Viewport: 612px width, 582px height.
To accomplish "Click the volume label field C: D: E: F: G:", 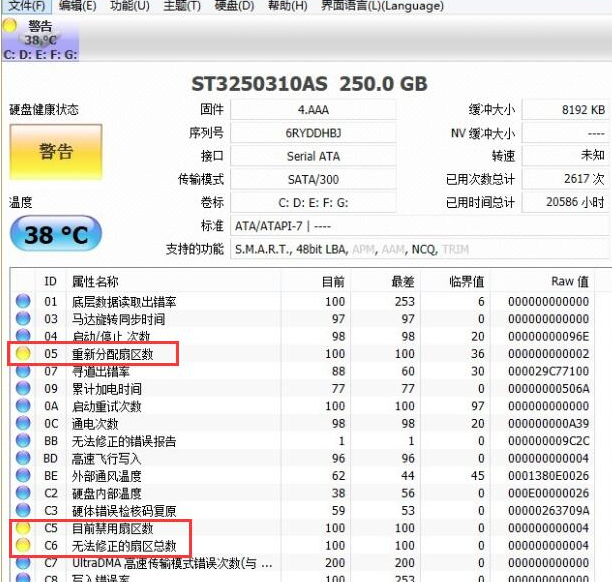I will (x=313, y=203).
